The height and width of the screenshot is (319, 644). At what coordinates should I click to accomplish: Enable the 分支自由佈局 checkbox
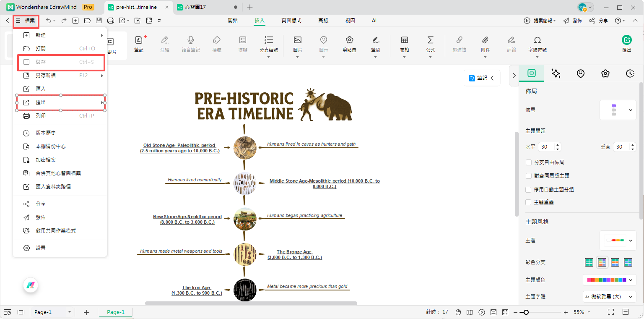point(529,162)
